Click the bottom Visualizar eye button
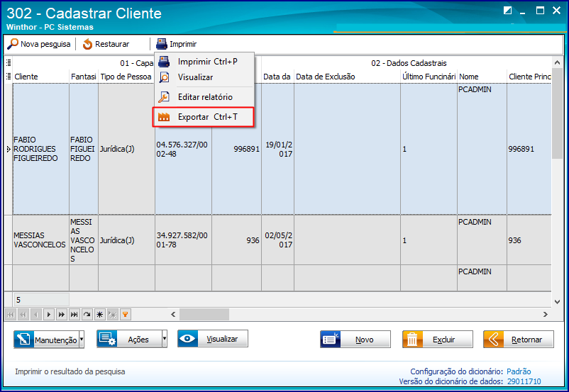 pos(213,339)
